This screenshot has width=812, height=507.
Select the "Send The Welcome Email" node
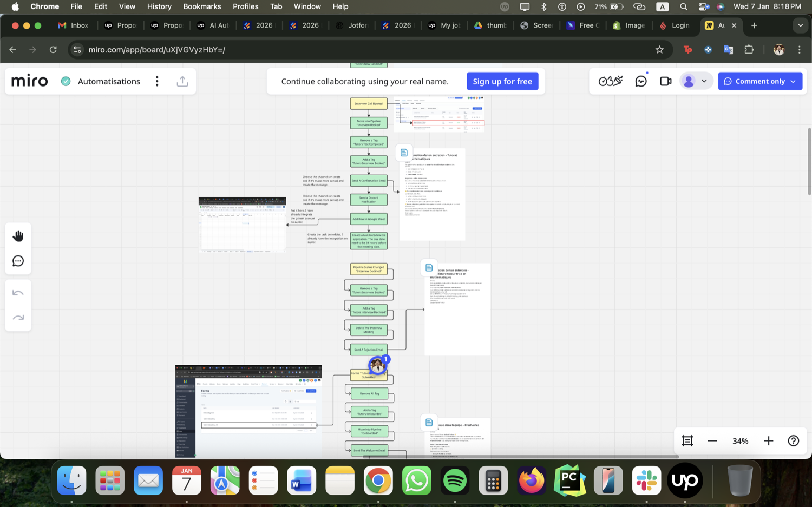(369, 450)
